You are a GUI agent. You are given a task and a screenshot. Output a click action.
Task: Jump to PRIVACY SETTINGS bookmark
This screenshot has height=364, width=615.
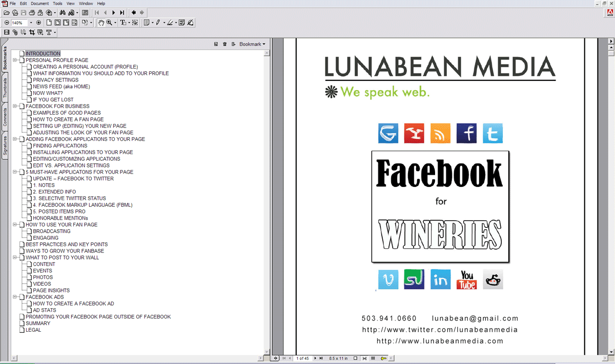56,80
